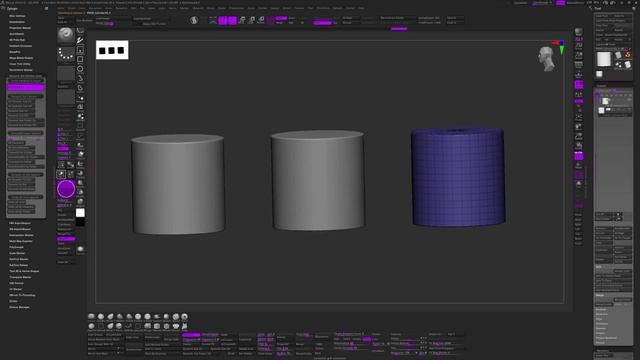Click the XYZ axis orientation gizmo
The image size is (640, 360).
tap(559, 47)
